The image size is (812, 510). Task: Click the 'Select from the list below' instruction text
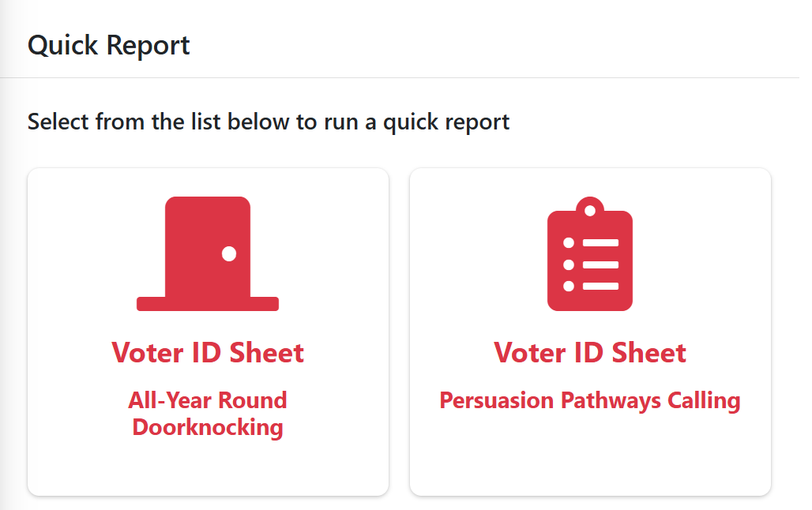(269, 122)
